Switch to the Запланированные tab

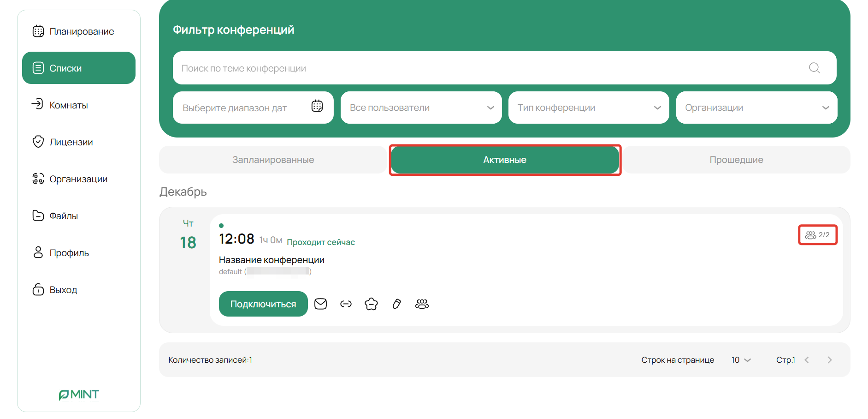tap(273, 160)
